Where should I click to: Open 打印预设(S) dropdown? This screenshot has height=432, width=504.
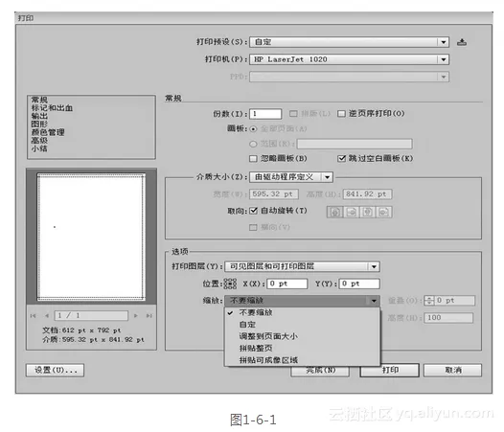(350, 42)
